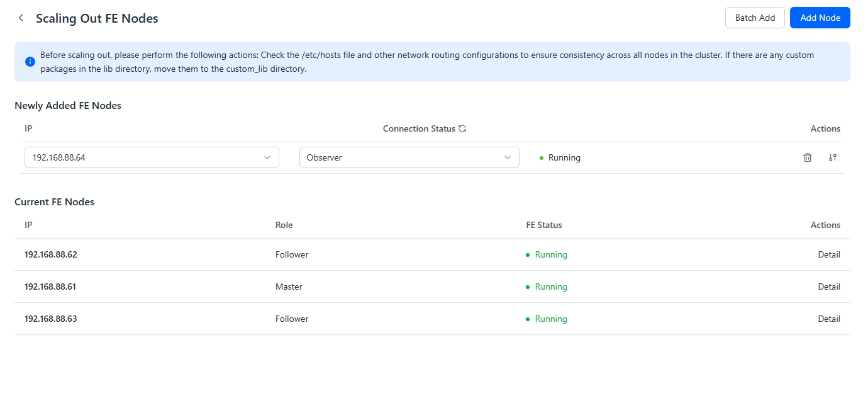This screenshot has width=868, height=403.
Task: Open the Observer role dropdown
Action: [409, 157]
